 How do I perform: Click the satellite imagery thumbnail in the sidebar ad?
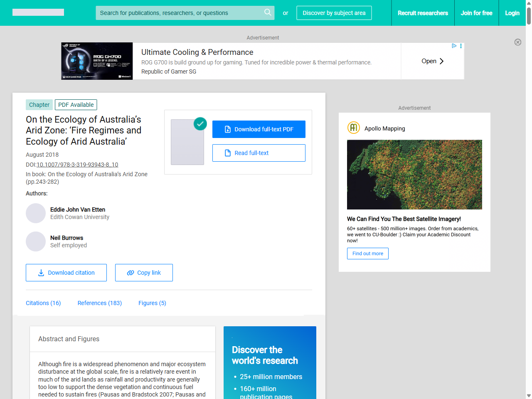coord(414,175)
